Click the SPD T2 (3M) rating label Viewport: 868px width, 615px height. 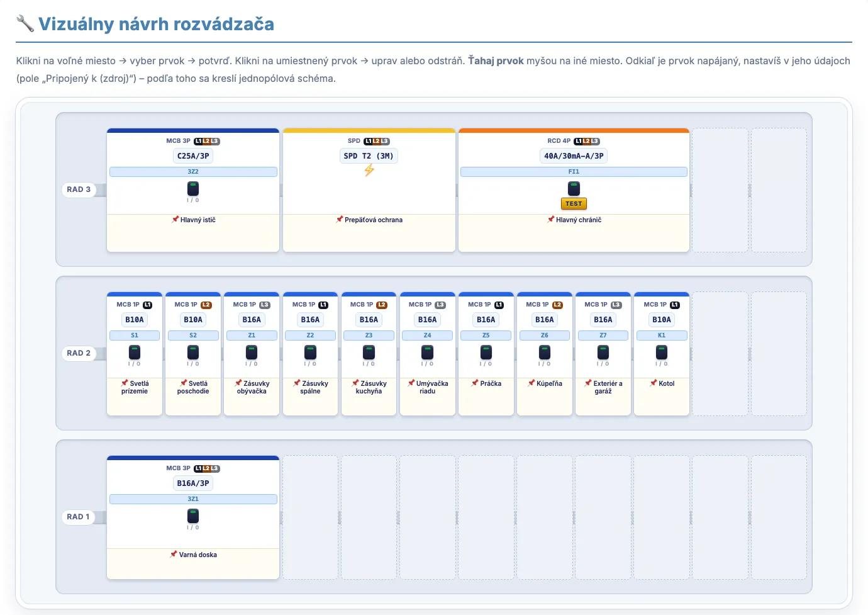tap(369, 156)
